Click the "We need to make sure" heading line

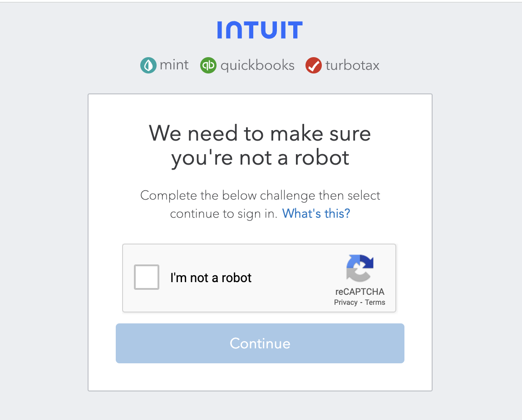[260, 133]
